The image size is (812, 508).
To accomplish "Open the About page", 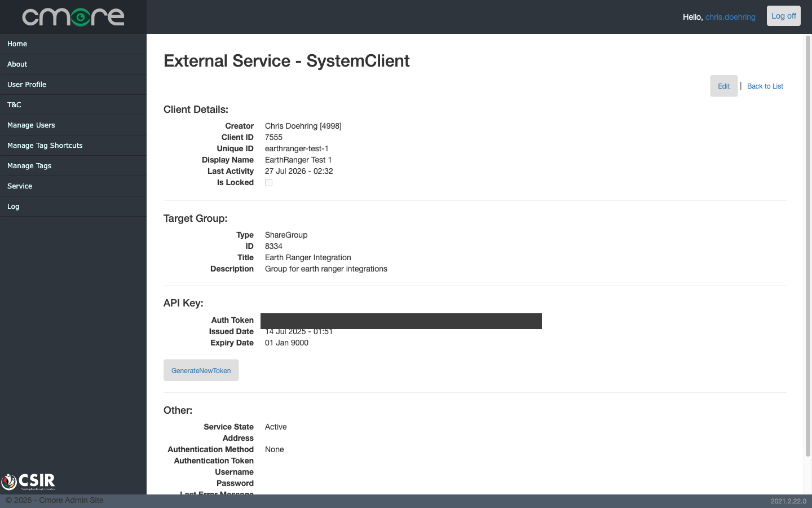I will [73, 64].
